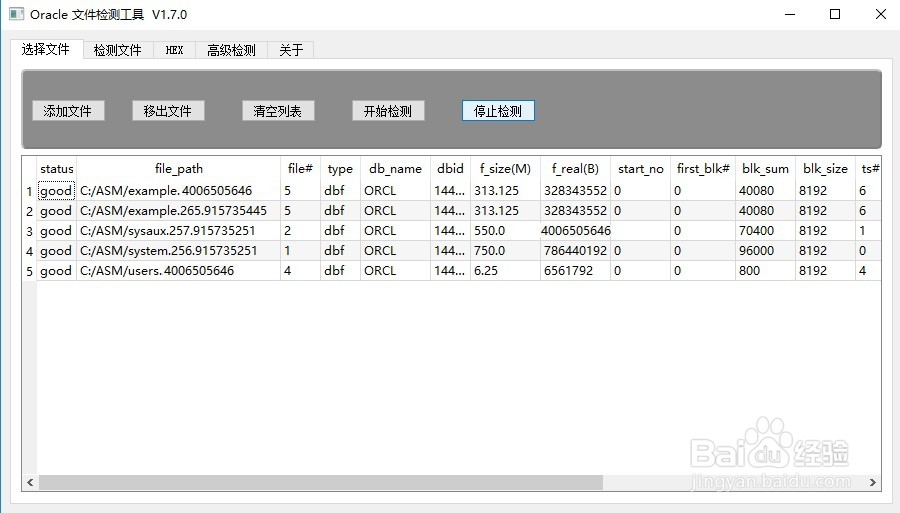Click the f_size(M) column header
Screen dimensions: 900x513
pyautogui.click(x=505, y=169)
